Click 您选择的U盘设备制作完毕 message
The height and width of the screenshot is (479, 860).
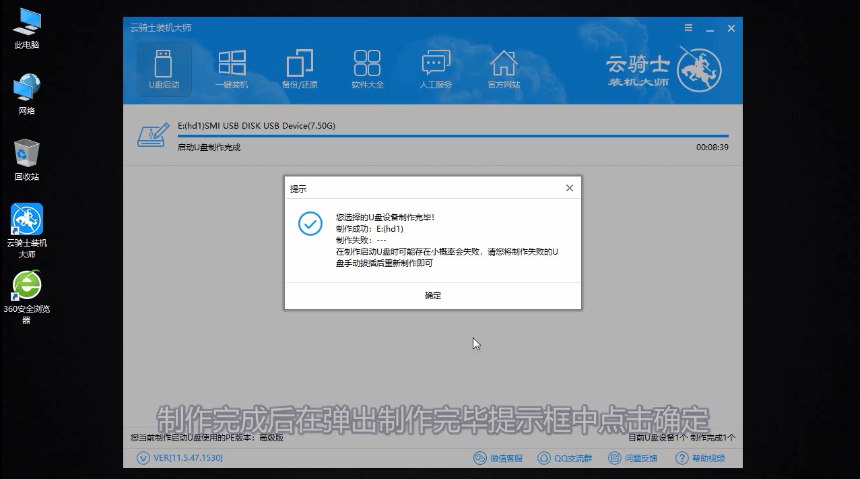[385, 217]
